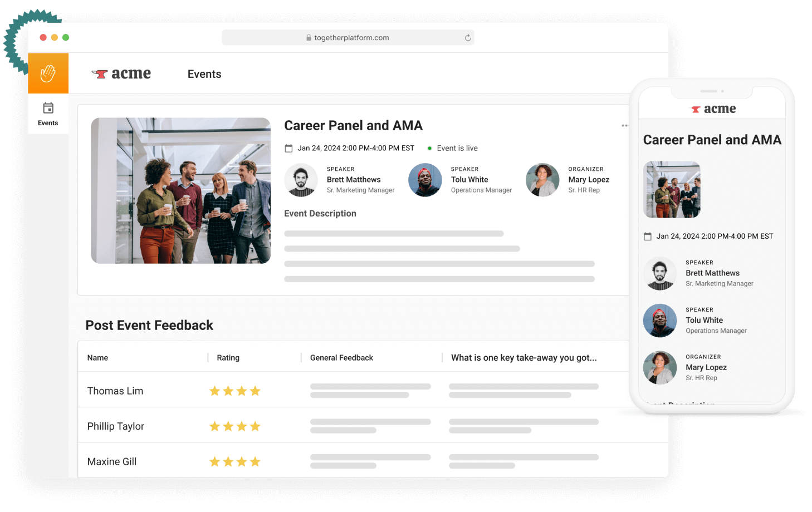Viewport: 812px width, 512px height.
Task: Open Brett Matthews avatar in desktop view
Action: click(301, 180)
